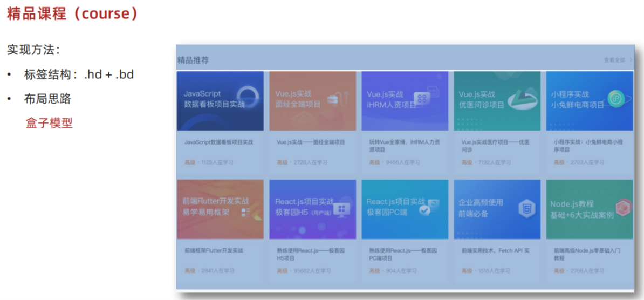
Task: Click the checkmark icon on the 极客园PC端 banner
Action: point(425,210)
